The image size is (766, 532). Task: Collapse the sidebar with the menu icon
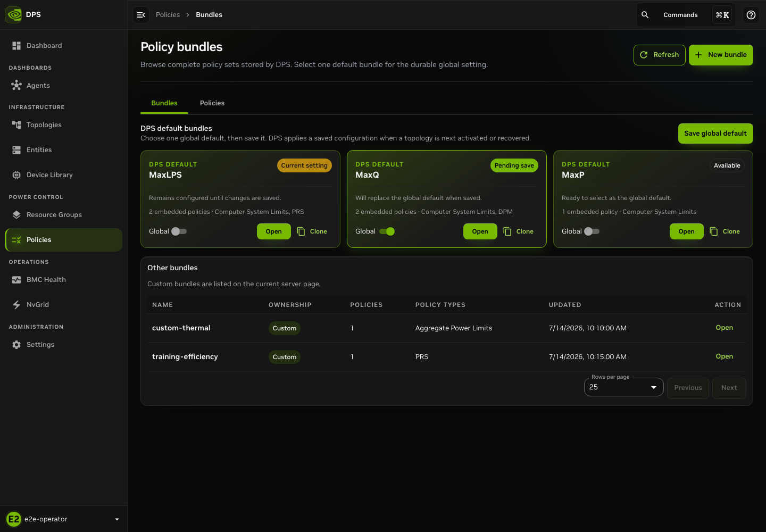(141, 15)
